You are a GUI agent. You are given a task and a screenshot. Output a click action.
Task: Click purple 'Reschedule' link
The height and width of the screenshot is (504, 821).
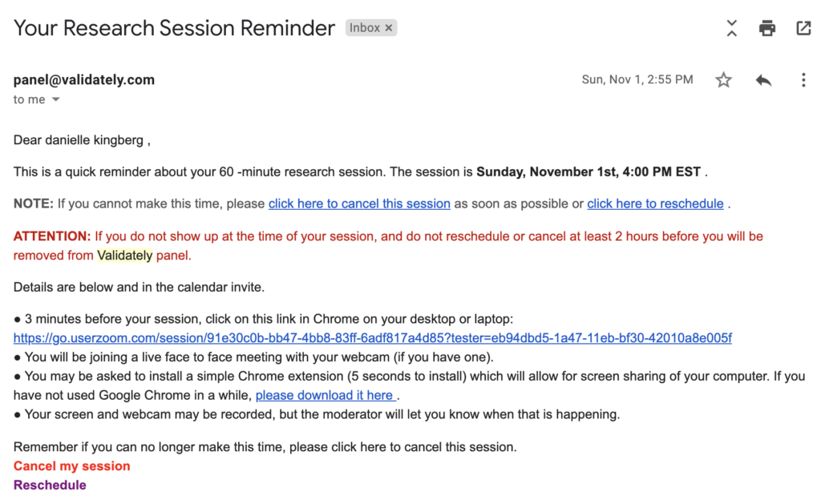(x=50, y=485)
